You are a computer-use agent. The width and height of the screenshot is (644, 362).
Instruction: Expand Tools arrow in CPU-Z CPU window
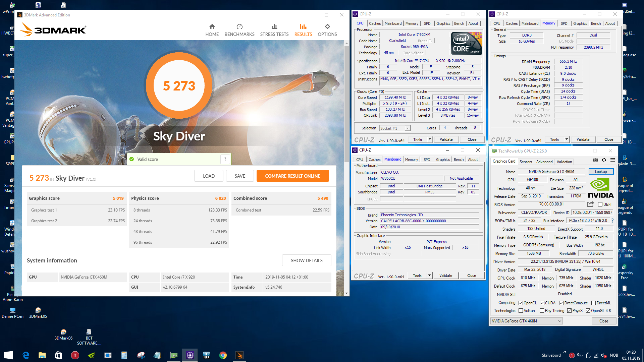(430, 139)
